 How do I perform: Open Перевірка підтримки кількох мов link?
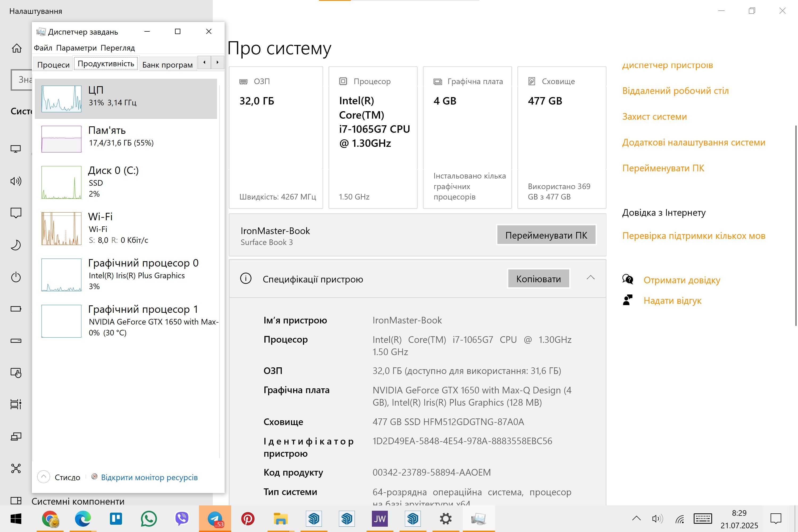693,235
